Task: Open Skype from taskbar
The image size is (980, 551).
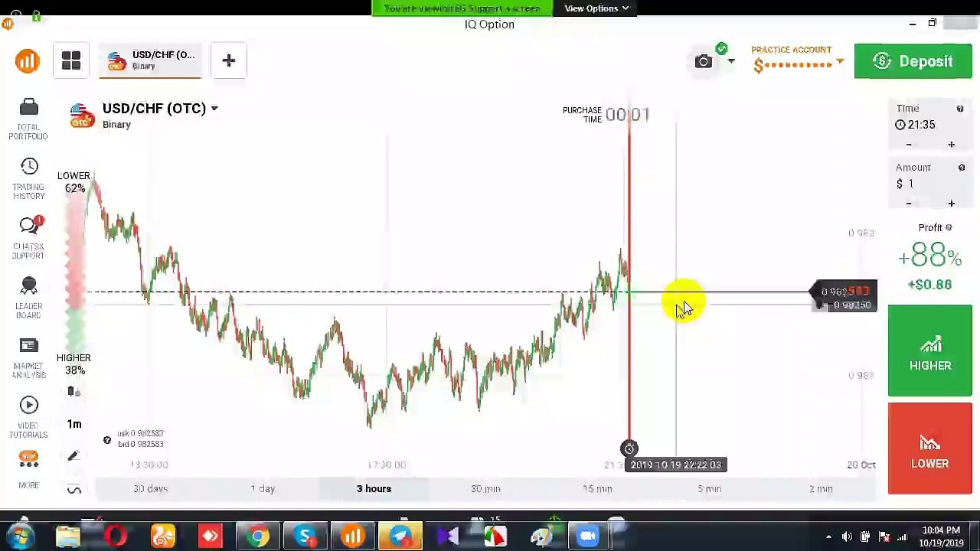Action: tap(305, 536)
